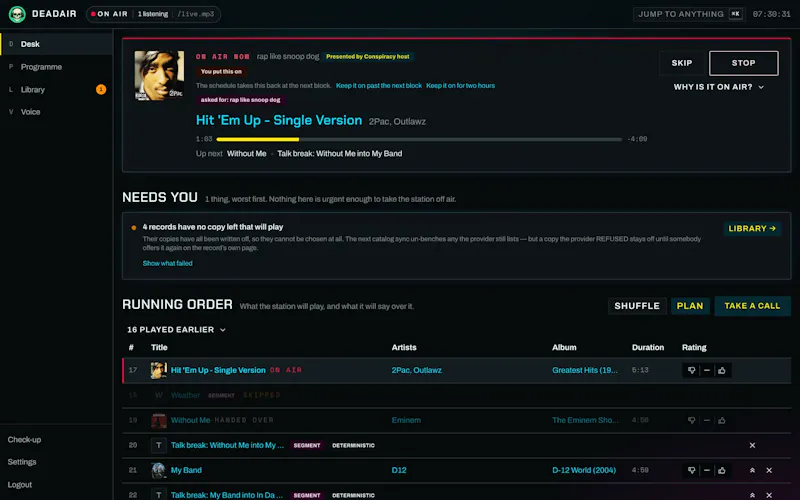Click Keep it on for two hours
The height and width of the screenshot is (500, 800).
click(x=460, y=86)
